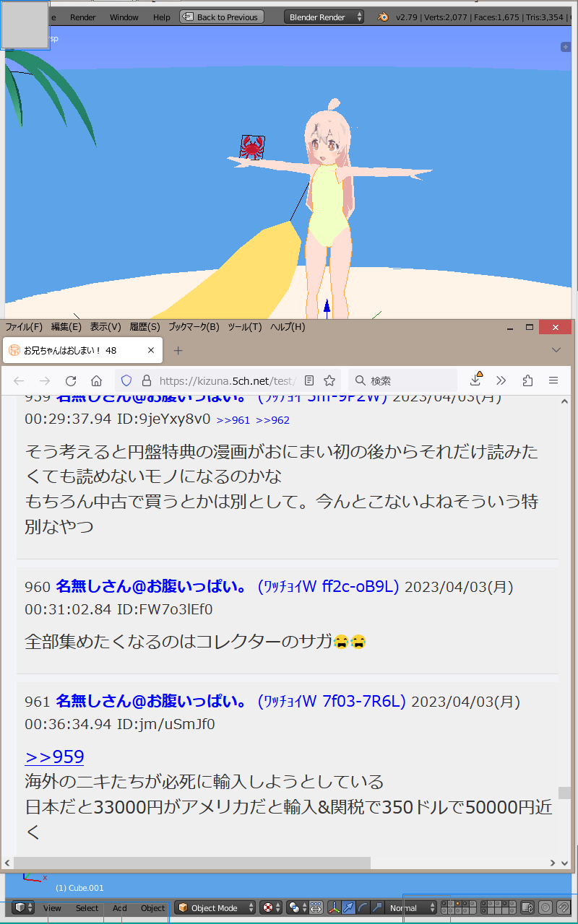Open Blender editor type selector cube icon
The height and width of the screenshot is (924, 578).
point(24,907)
